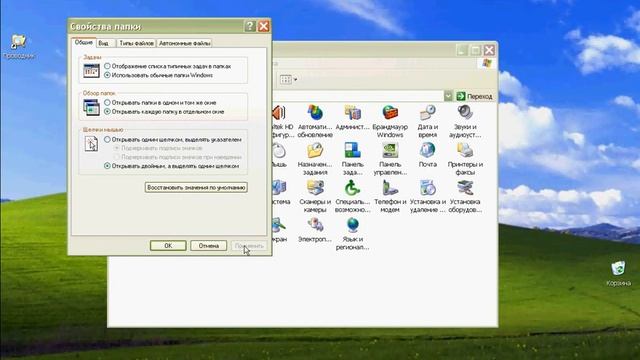Open the Администрирование icon

[x=352, y=118]
